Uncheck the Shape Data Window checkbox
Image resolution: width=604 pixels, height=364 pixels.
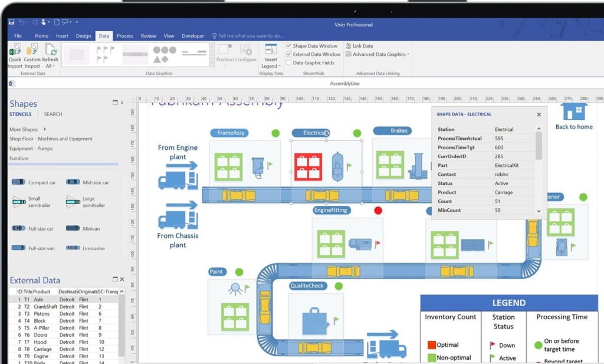288,45
